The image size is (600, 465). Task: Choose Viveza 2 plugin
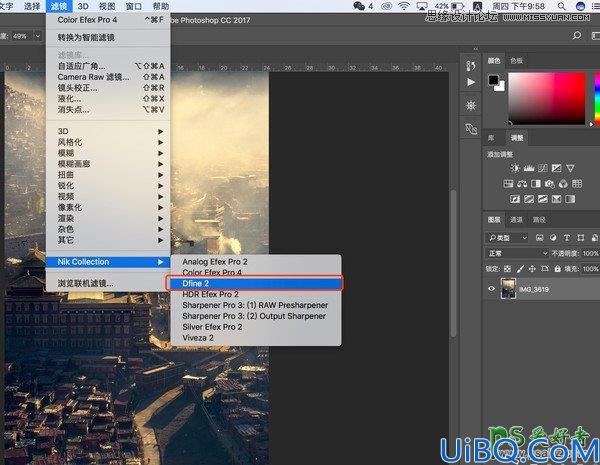(256, 338)
